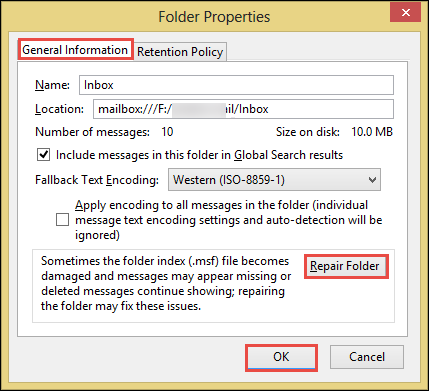Click the "Size on disk" value text
Screen dimensions: 429x391
pos(372,132)
